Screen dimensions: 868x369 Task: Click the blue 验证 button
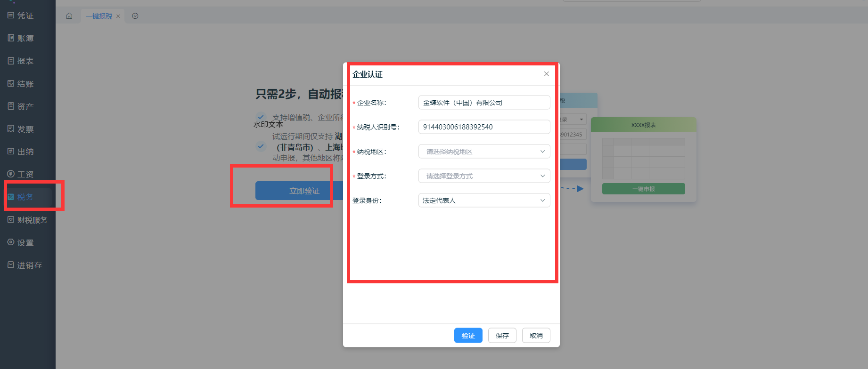(468, 336)
